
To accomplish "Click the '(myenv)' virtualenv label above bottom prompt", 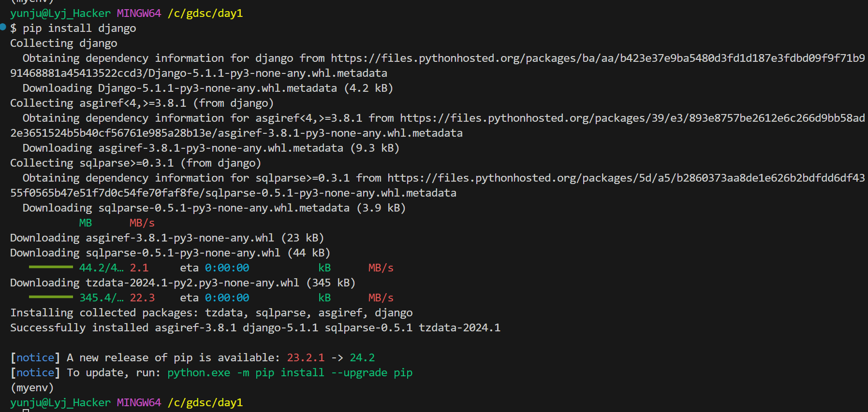I will 32,388.
